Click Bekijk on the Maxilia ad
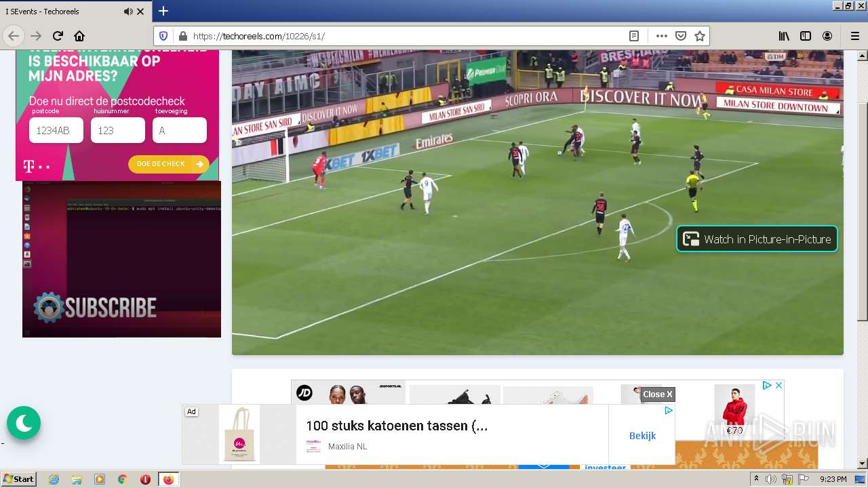Screen dimensions: 868x488 tap(642, 435)
